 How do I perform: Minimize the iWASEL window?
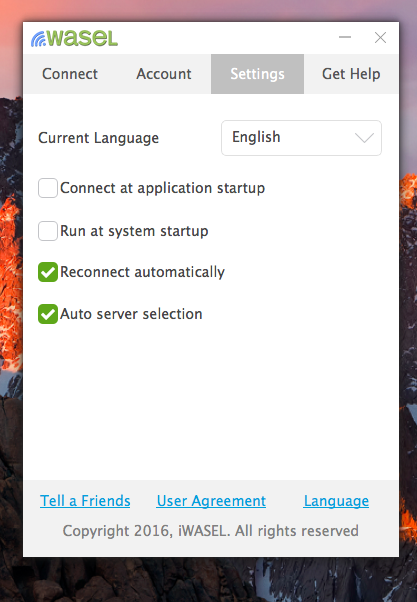[345, 37]
